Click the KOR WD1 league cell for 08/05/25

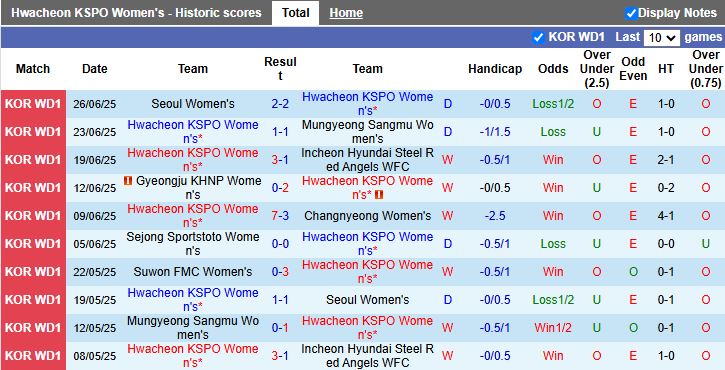tap(33, 356)
